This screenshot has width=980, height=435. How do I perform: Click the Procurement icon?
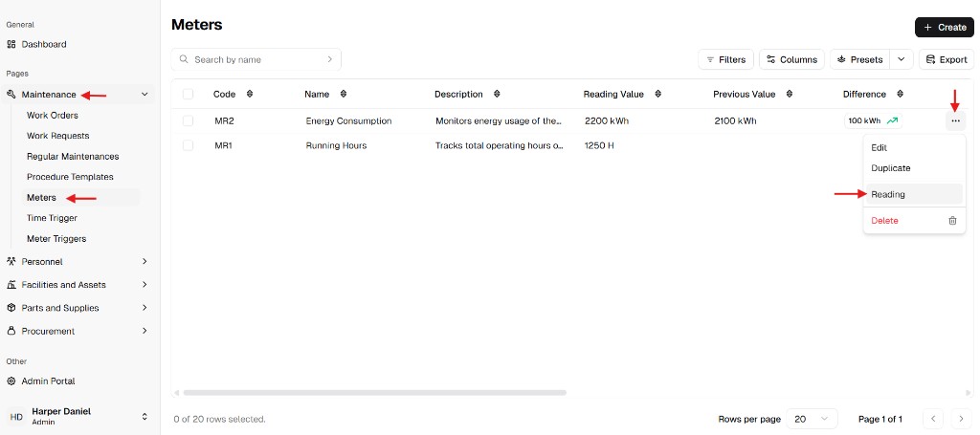[11, 331]
